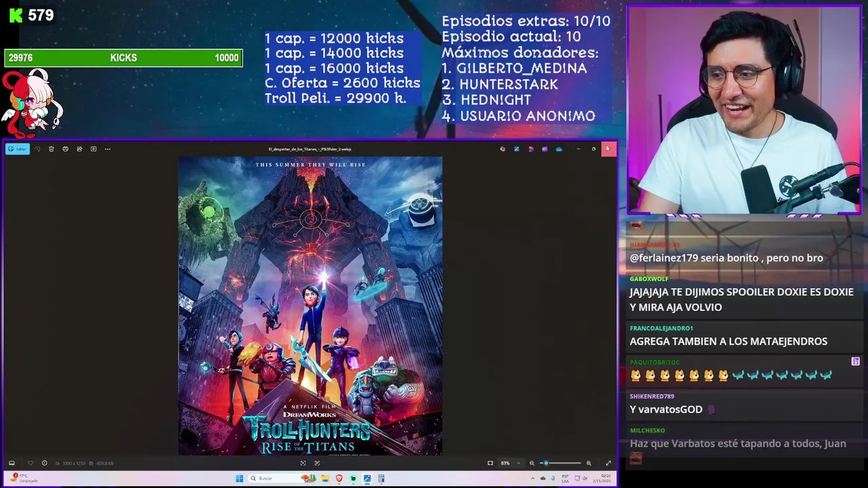Screen dimensions: 868x488
Task: Rotate the image with the rotate icon
Action: tap(37, 149)
